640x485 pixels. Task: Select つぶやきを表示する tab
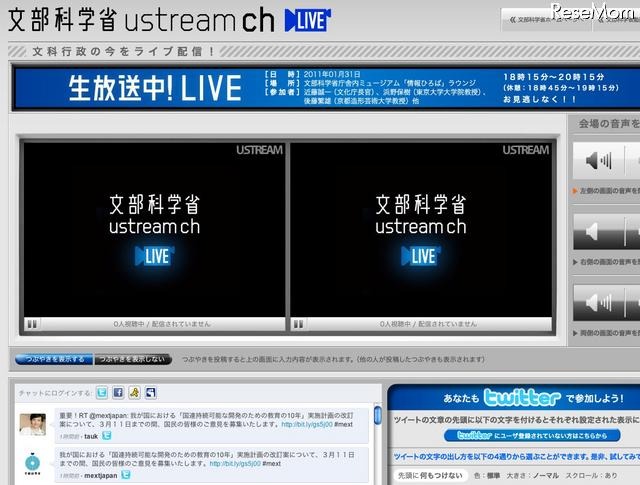[54, 358]
